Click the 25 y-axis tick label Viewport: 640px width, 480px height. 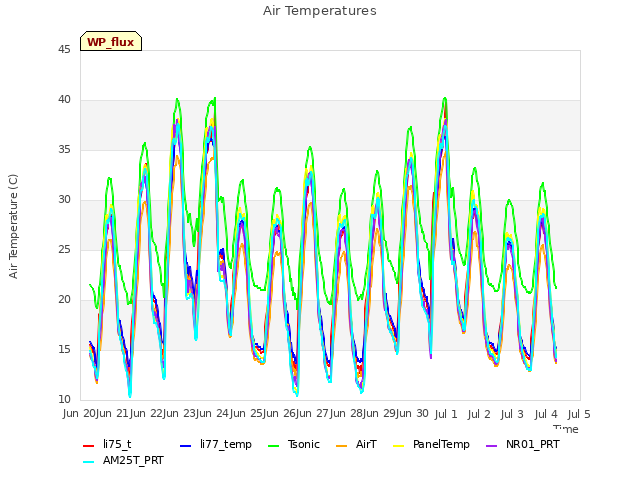pyautogui.click(x=64, y=249)
